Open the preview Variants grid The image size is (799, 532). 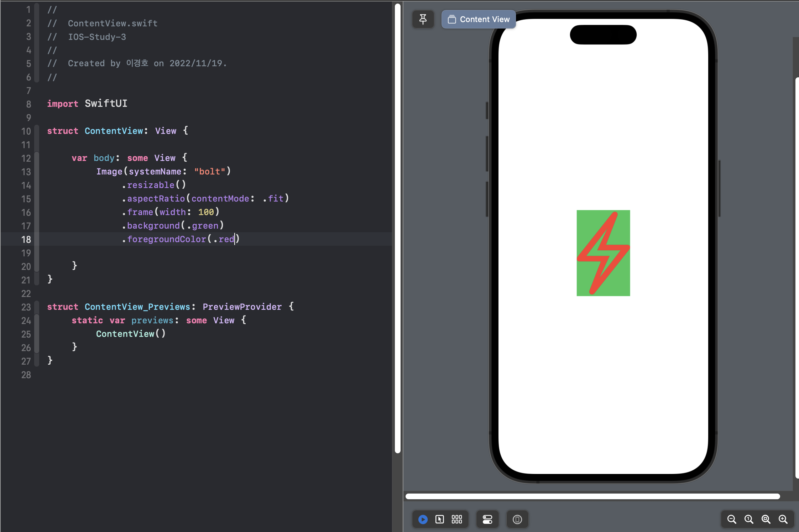pyautogui.click(x=457, y=520)
